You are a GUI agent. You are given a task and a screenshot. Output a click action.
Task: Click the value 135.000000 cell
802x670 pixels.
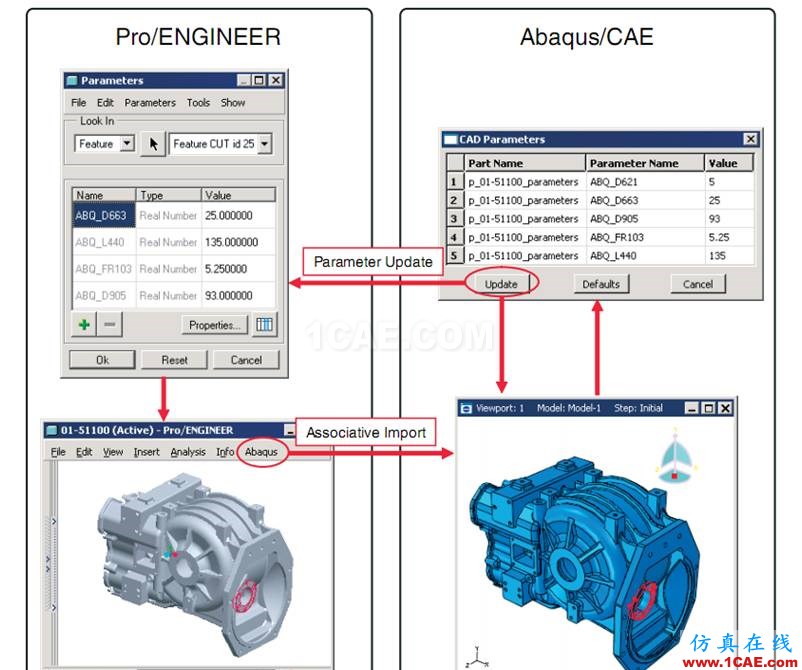pos(238,242)
